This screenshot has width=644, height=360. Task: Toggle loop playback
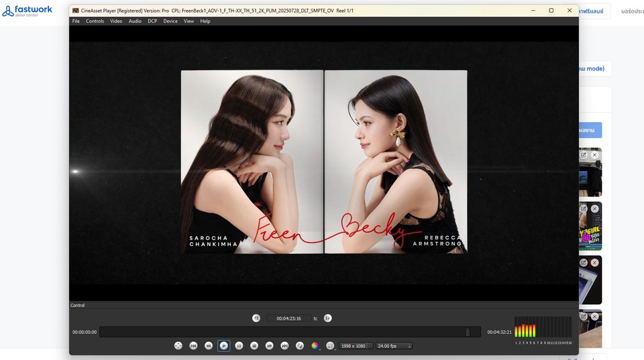299,346
